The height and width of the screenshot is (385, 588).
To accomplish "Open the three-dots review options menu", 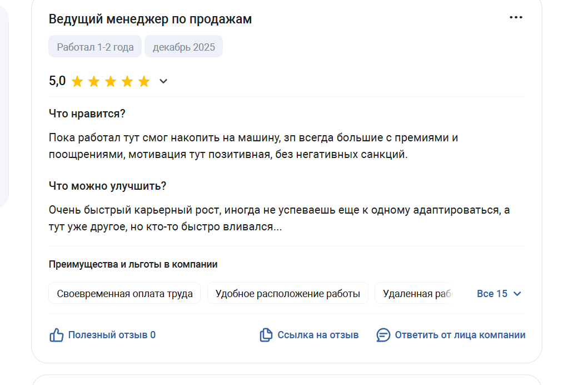I will 516,18.
